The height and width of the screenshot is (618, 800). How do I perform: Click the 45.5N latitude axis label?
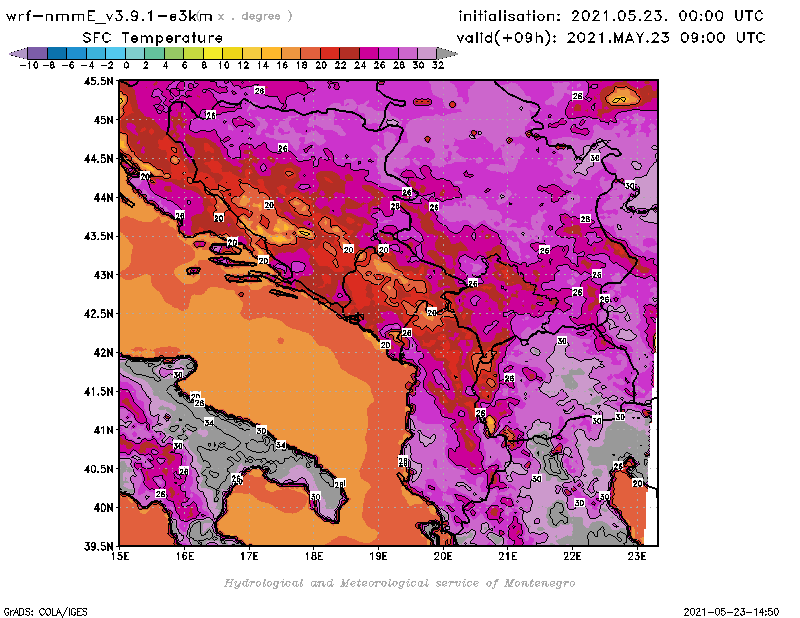[x=98, y=81]
